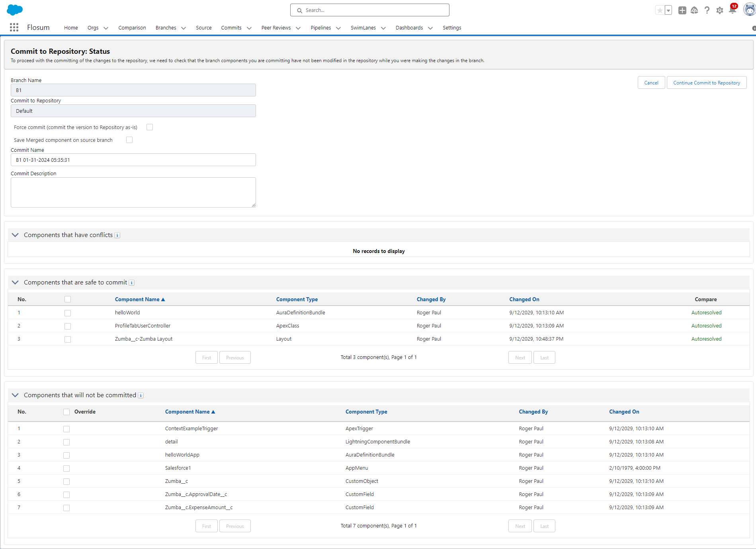The image size is (756, 549).
Task: Click the favorites star icon
Action: tap(660, 10)
